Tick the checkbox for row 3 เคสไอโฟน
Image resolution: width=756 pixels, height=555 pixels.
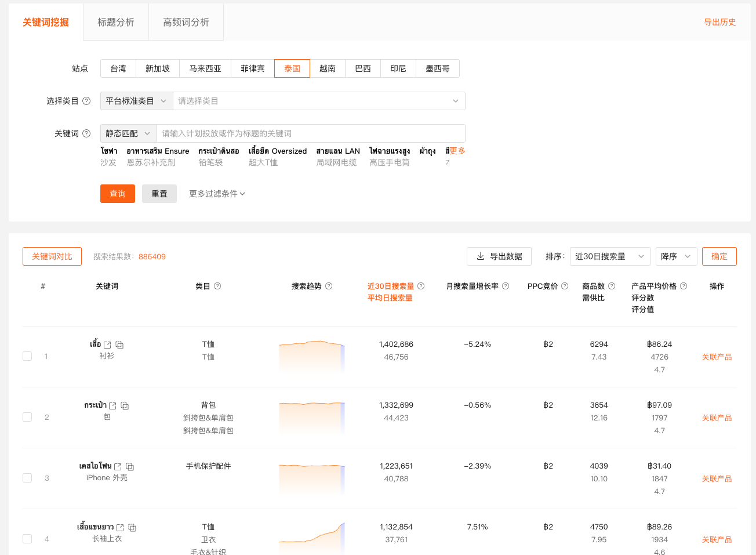click(x=27, y=478)
